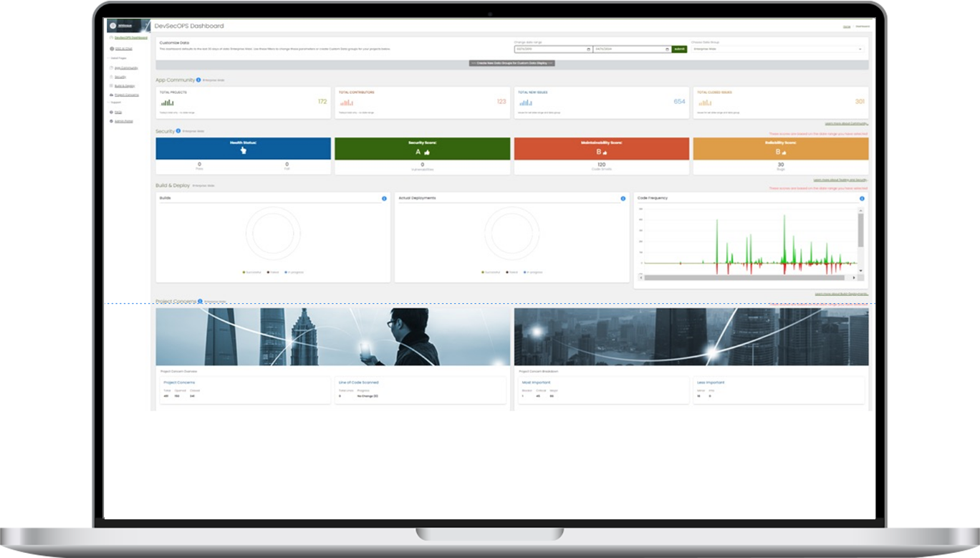Screen dimensions: 980x558
Task: Click the 30 Bugs value
Action: click(781, 164)
